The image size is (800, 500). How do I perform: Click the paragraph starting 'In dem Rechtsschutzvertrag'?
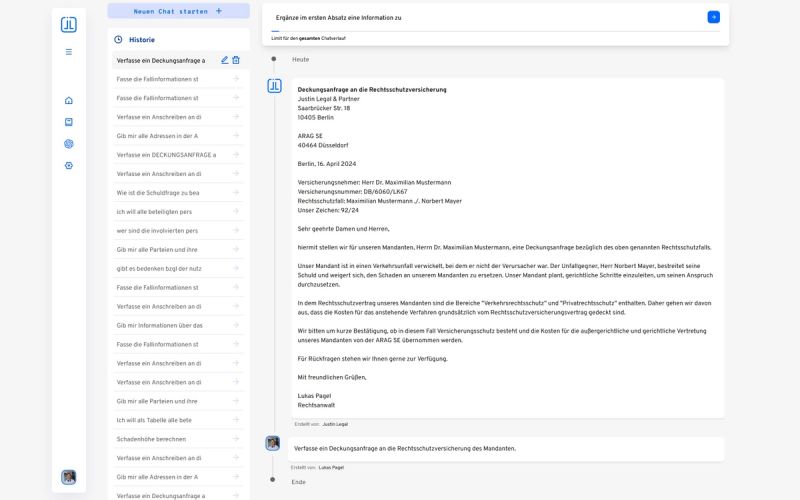pyautogui.click(x=504, y=308)
